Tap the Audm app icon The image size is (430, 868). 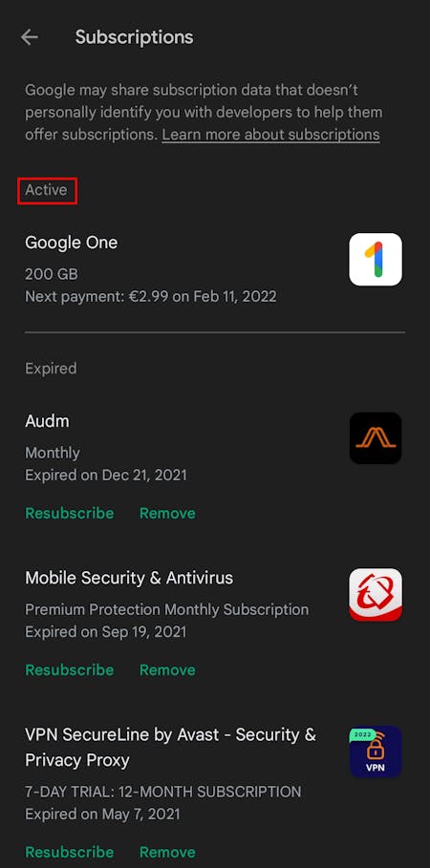tap(376, 438)
